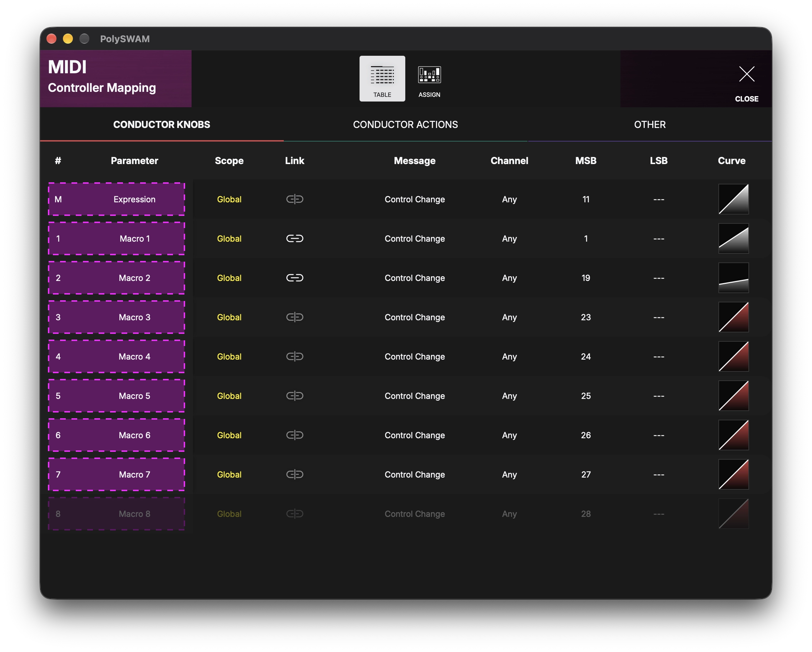Open Message type dropdown for Macro 4
This screenshot has height=652, width=812.
[414, 356]
